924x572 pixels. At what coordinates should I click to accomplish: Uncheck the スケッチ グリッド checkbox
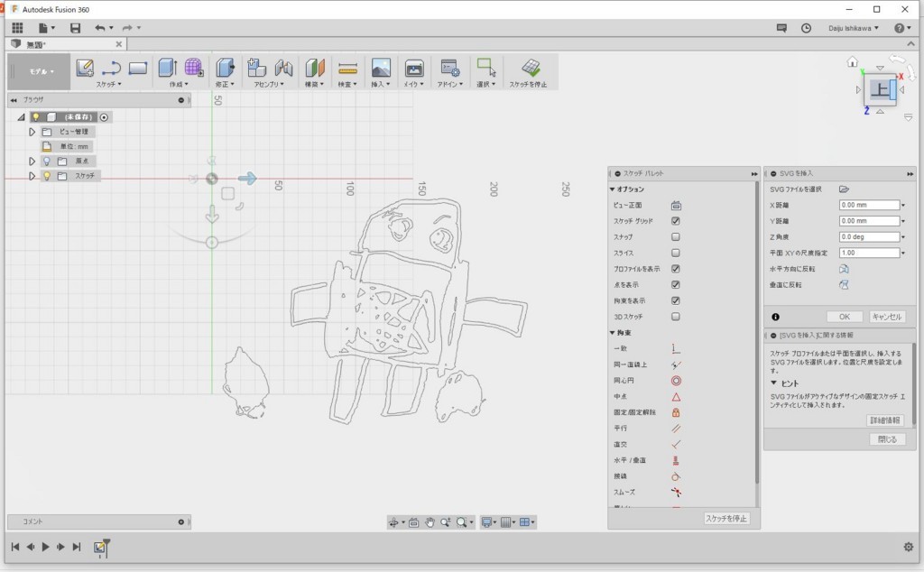click(x=675, y=221)
